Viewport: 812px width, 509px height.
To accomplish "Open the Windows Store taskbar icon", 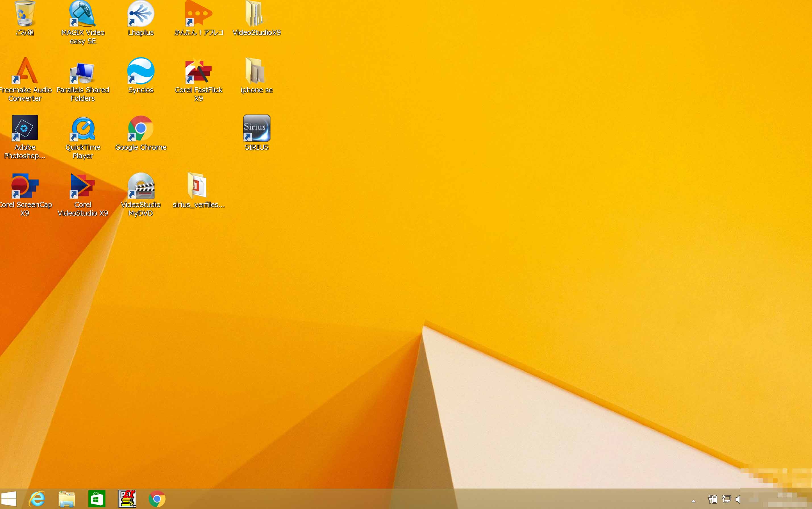I will pos(97,498).
